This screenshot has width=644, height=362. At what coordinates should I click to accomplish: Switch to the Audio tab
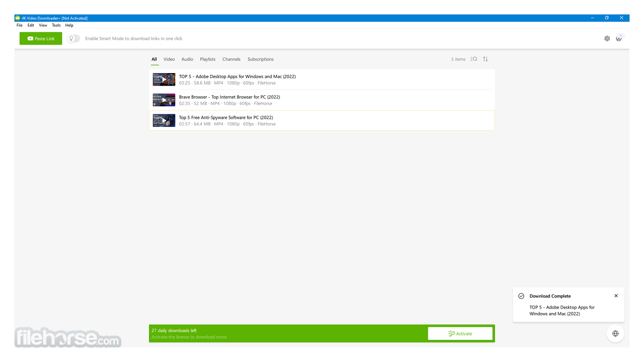click(187, 59)
